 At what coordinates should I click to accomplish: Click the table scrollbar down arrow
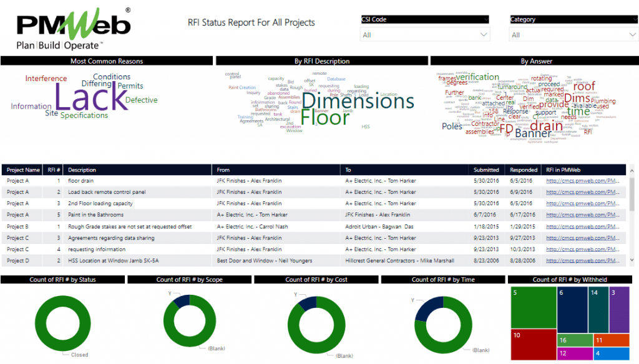pyautogui.click(x=632, y=260)
